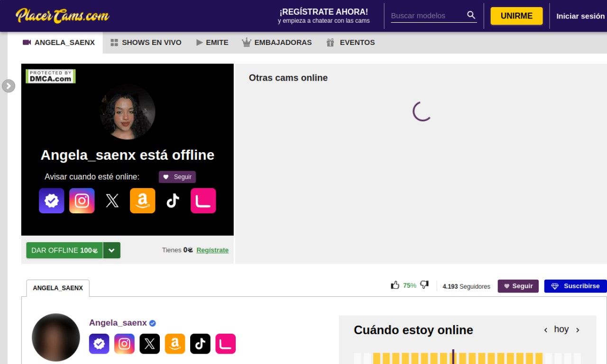
Task: Open TikTok icon in profile section
Action: pyautogui.click(x=200, y=344)
